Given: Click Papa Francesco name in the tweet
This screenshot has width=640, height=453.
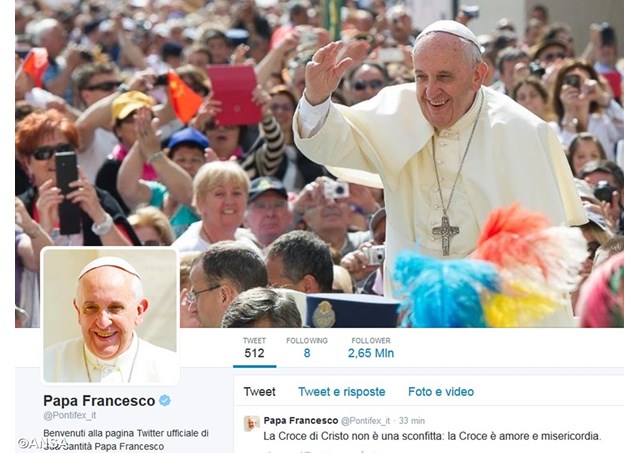Looking at the screenshot, I should click(301, 420).
